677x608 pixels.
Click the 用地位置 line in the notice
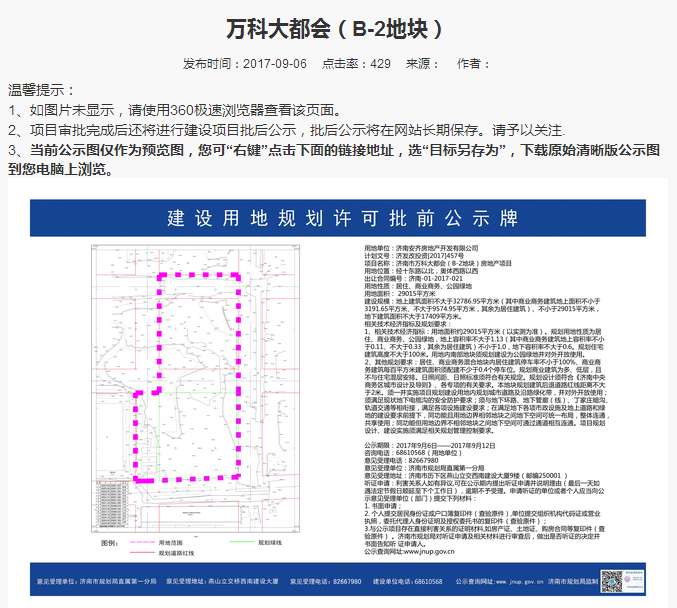coord(421,271)
